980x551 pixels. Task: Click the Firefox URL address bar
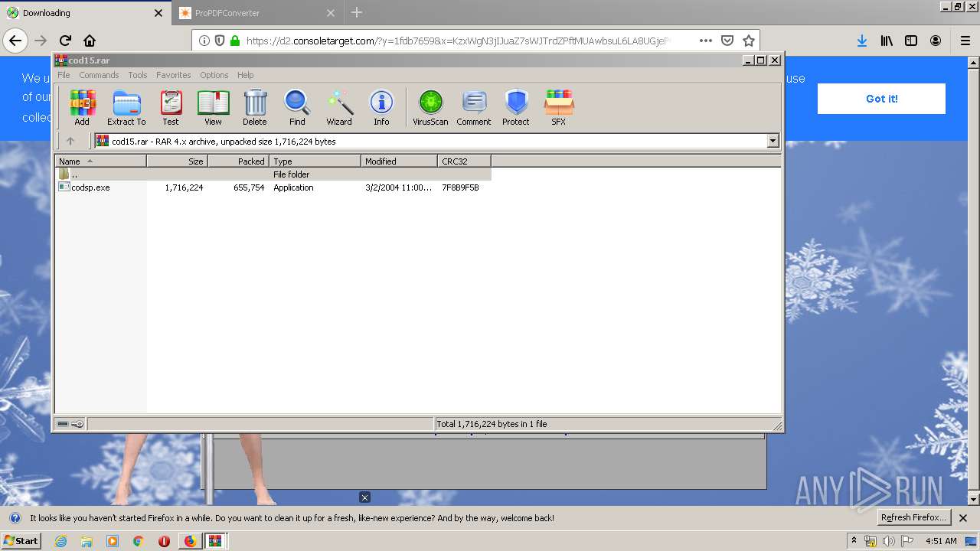coord(459,41)
